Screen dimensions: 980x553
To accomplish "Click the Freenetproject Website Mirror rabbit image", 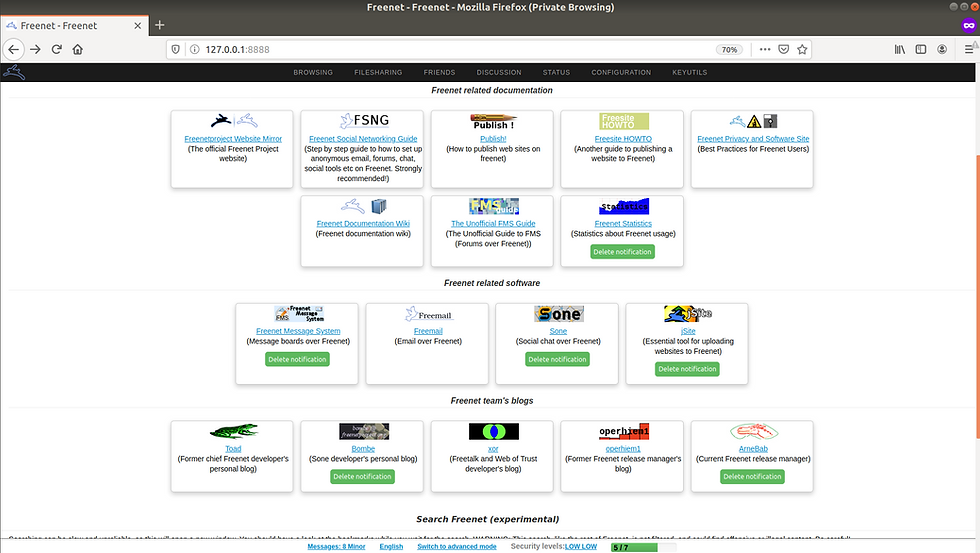I will click(x=234, y=121).
